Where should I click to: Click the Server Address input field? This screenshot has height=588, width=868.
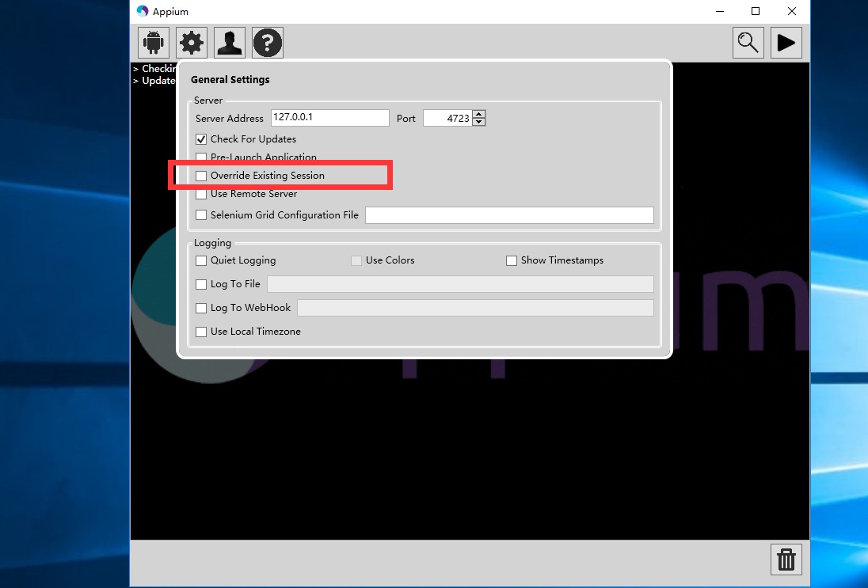point(330,117)
